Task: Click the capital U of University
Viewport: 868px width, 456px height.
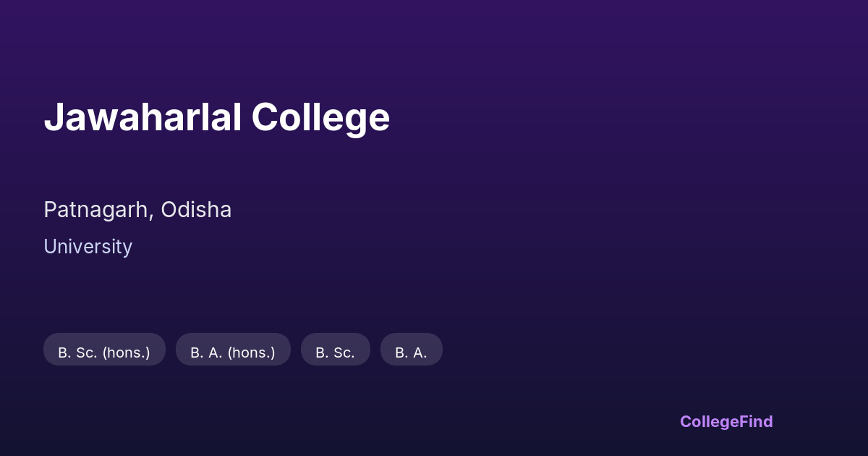Action: click(50, 247)
